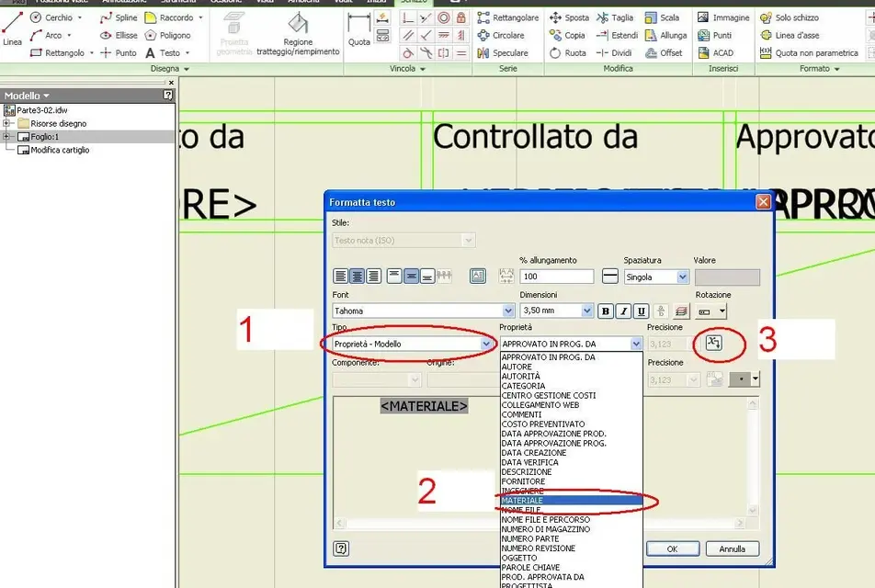Apply the concentric constraint icon

click(x=444, y=17)
